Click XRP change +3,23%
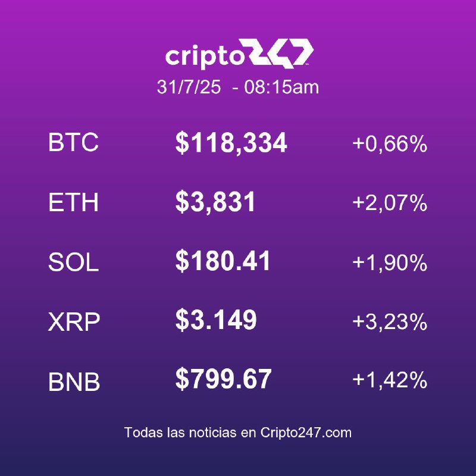The image size is (476, 476). click(390, 321)
